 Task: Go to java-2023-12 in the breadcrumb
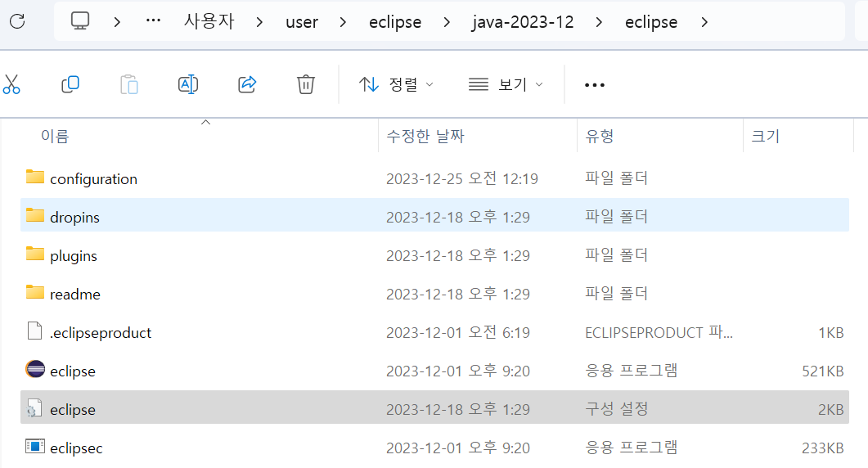[523, 22]
